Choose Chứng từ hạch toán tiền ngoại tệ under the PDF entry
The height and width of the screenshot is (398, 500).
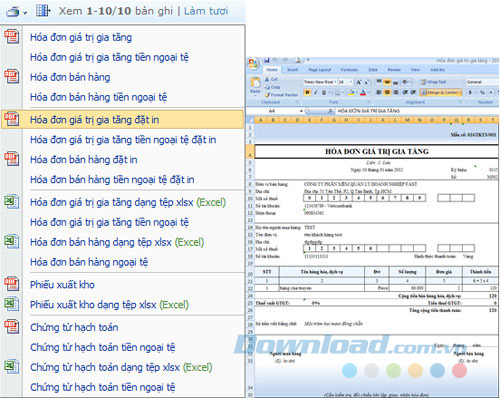(103, 347)
